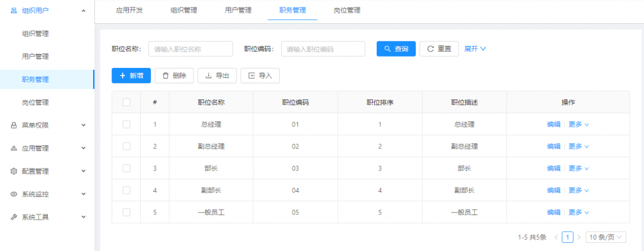The image size is (644, 251).
Task: Open the 10 条/页 page size dropdown
Action: coord(606,237)
